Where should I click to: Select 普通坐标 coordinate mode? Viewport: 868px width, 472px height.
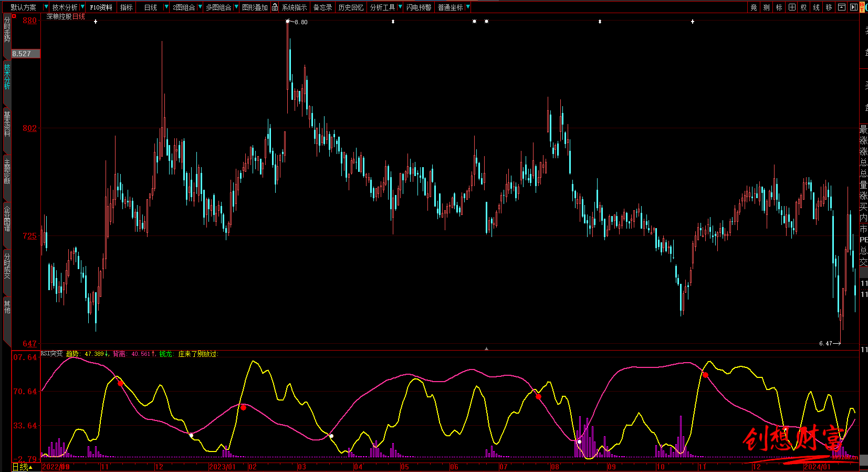click(451, 7)
